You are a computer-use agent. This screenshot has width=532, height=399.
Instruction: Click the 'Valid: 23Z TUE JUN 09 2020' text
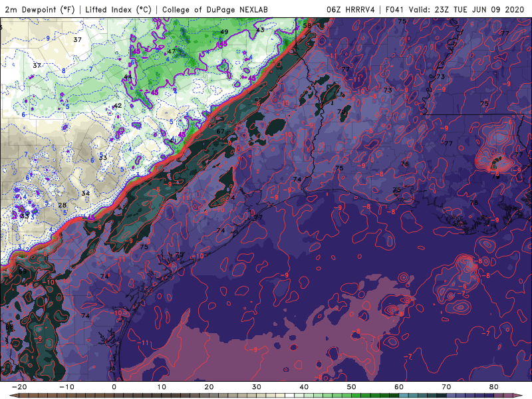point(467,9)
